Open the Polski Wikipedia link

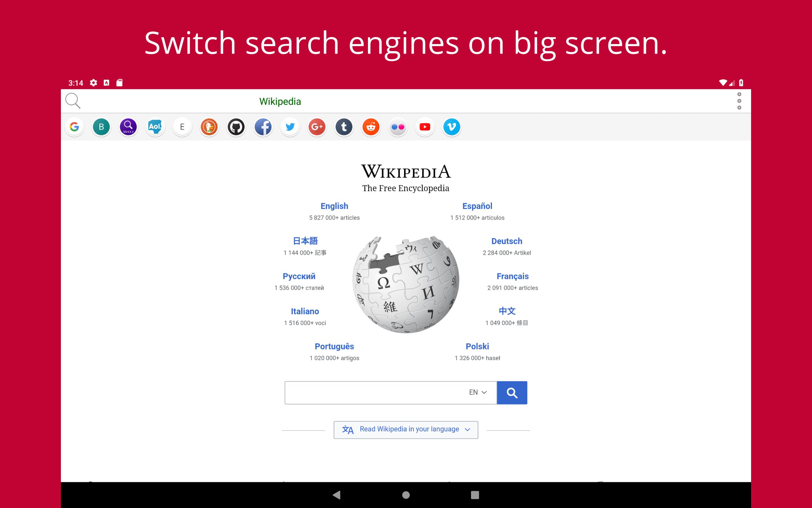[477, 346]
